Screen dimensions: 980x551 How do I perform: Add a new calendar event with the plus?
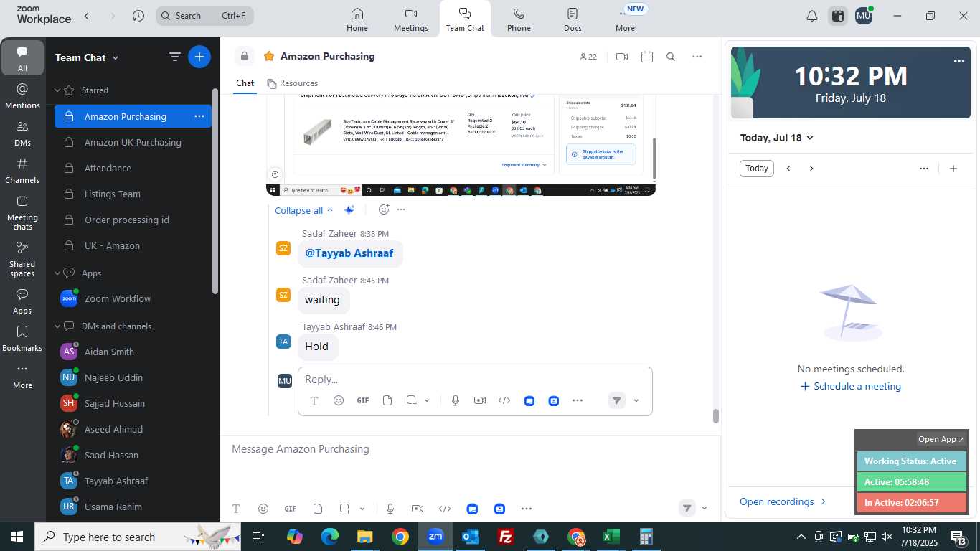[953, 169]
